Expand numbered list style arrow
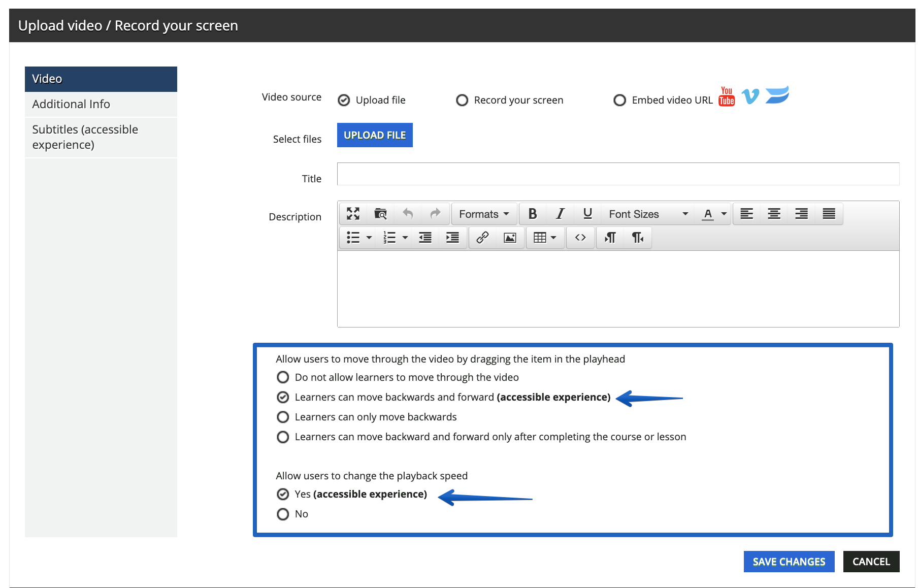Screen dimensions: 918x588 point(405,238)
